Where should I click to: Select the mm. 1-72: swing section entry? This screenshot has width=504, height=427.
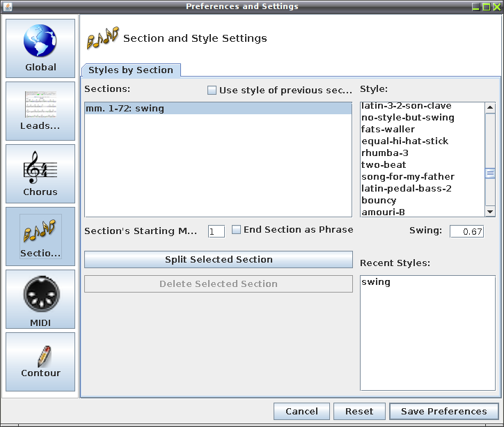219,109
